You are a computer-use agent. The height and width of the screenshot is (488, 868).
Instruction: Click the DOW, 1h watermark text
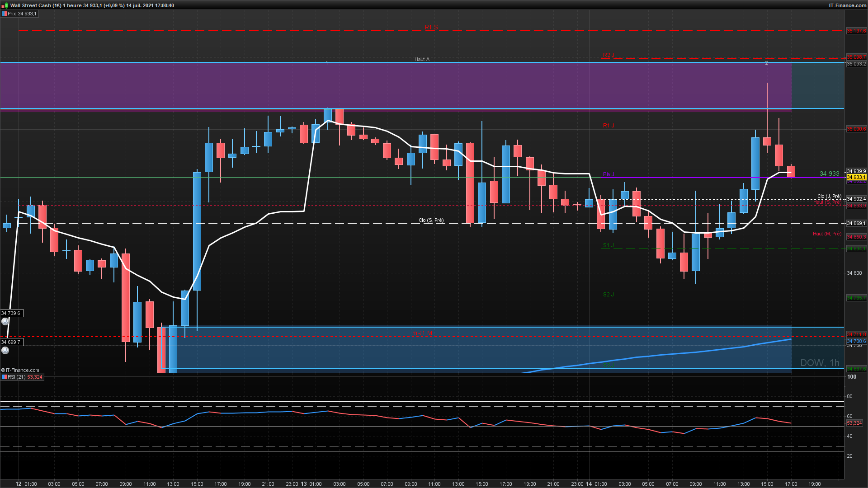point(819,363)
